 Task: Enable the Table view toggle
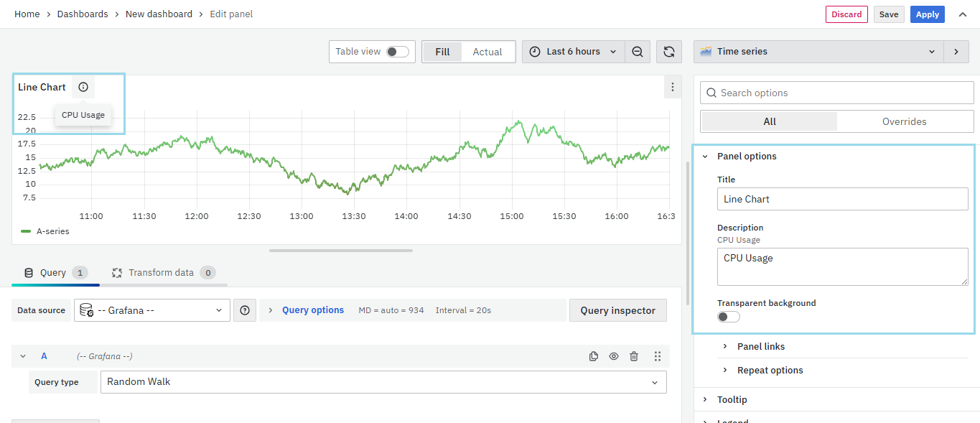click(x=397, y=52)
